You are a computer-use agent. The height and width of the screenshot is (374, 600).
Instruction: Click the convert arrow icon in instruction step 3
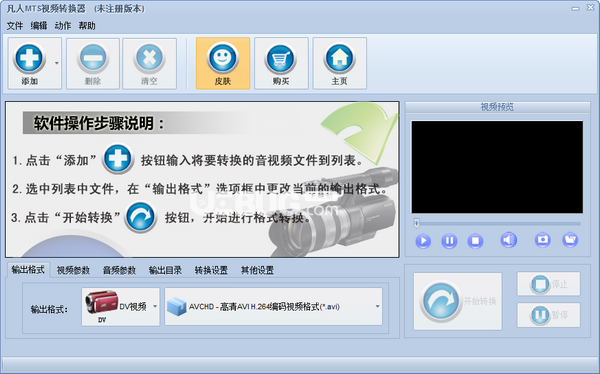140,217
